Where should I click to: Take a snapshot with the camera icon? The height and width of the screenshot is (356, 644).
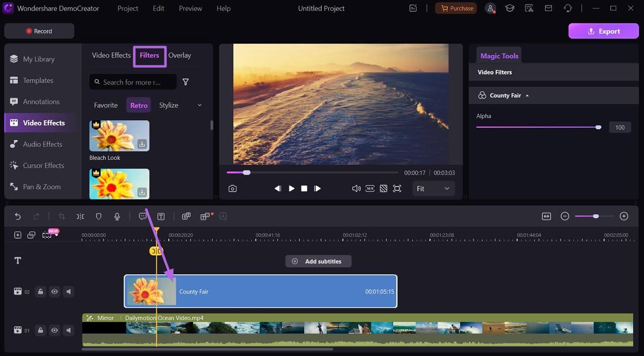(232, 189)
